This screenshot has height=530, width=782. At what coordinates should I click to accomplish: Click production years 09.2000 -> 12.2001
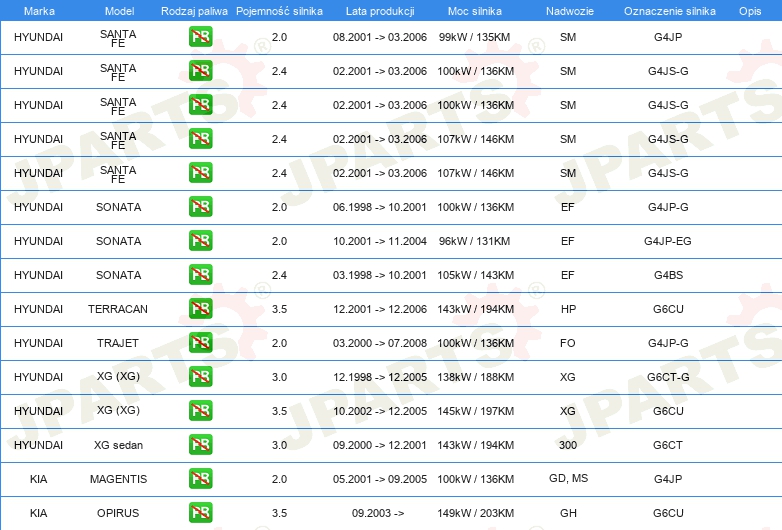[x=380, y=445]
